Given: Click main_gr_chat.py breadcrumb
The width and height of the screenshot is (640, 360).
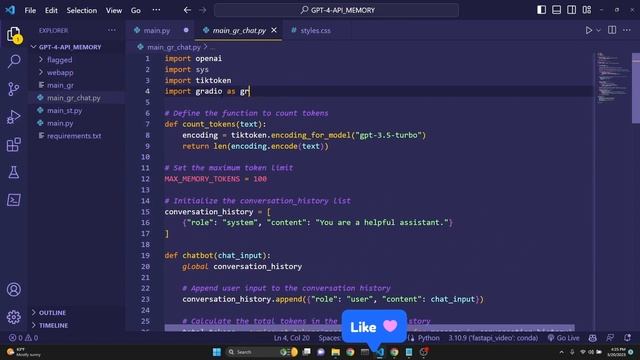Looking at the screenshot, I should point(174,47).
